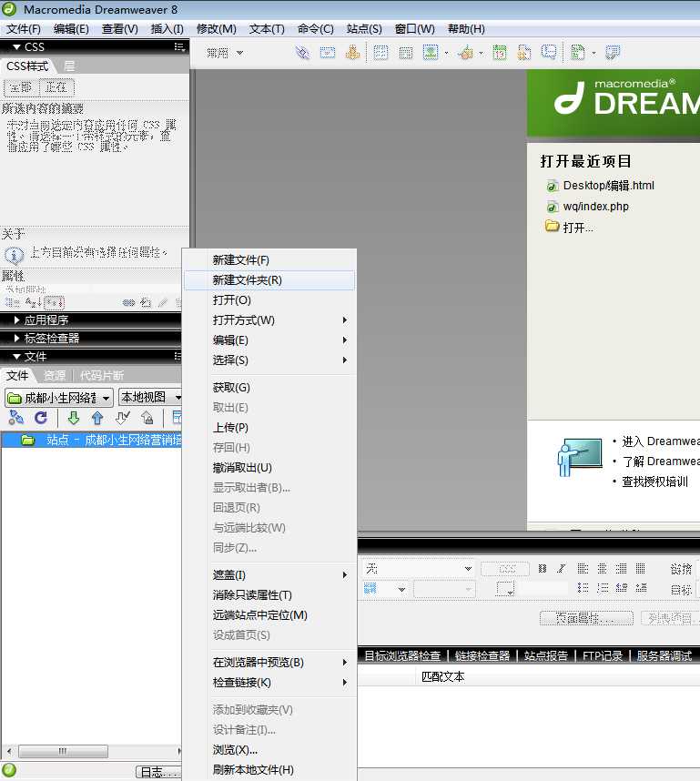Click the Tag Chooser icon
Screen dimensions: 700x781
pos(613,52)
